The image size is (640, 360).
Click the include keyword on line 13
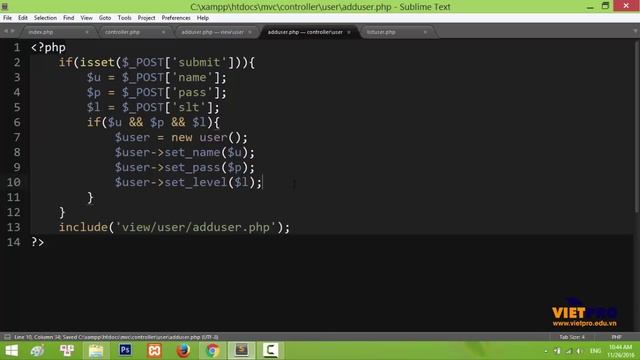pos(83,227)
